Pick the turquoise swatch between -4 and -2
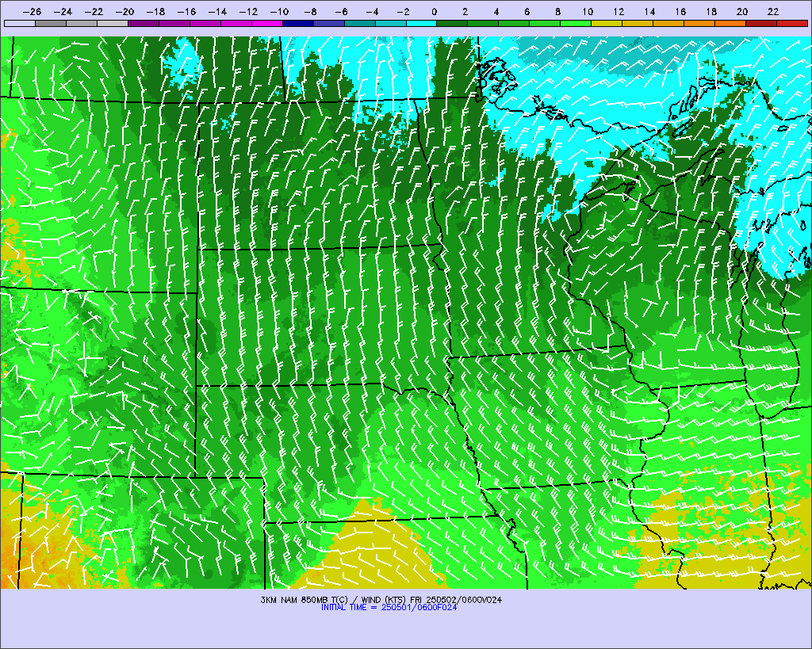This screenshot has width=812, height=649. (390, 23)
